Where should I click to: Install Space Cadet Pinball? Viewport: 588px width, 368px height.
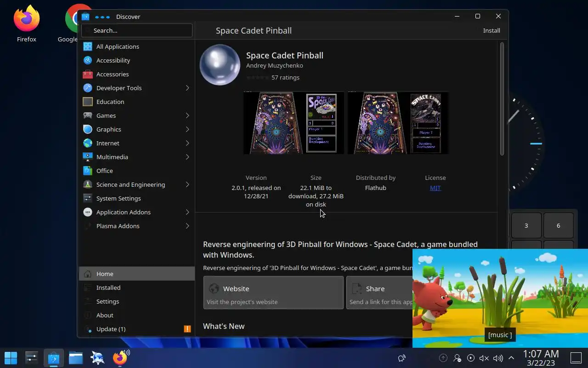(x=492, y=30)
